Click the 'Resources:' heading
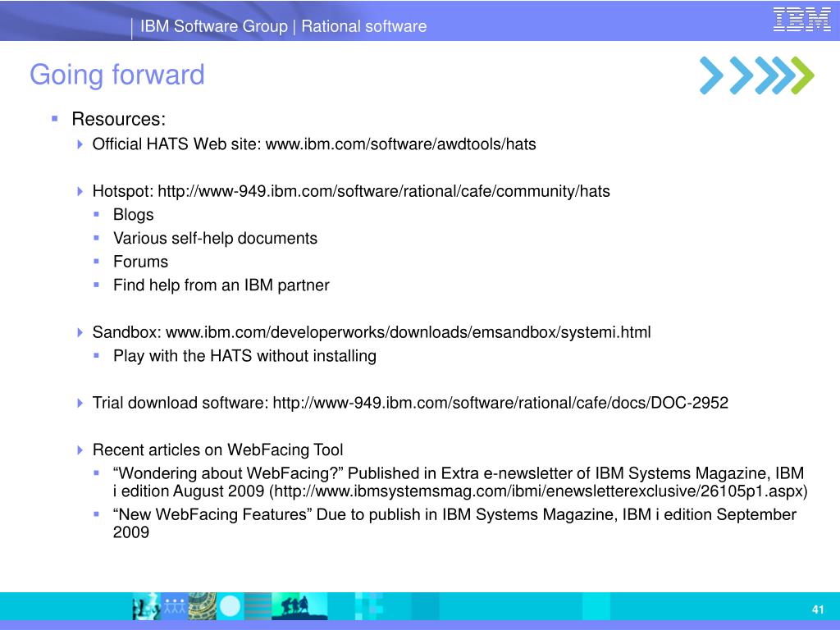 119,119
